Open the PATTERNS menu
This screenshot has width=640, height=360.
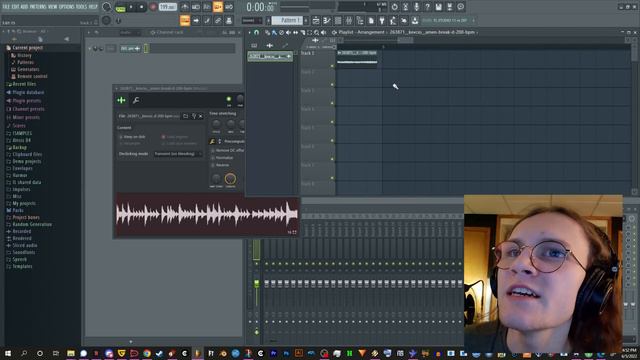[x=38, y=7]
